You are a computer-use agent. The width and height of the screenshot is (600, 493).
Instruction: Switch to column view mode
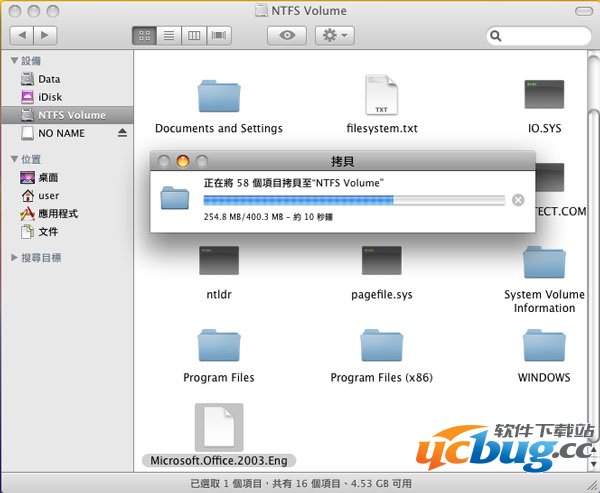click(x=194, y=35)
